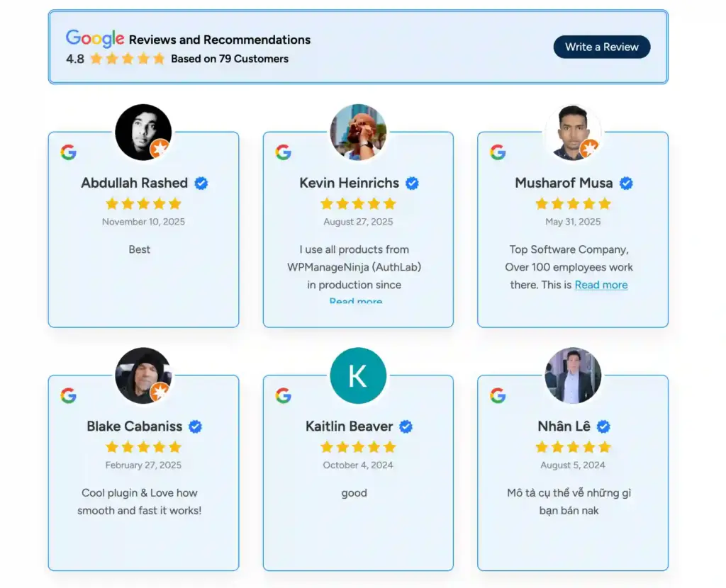Open Read more on Kevin Heinrichs' review
The width and height of the screenshot is (726, 588).
pos(356,302)
